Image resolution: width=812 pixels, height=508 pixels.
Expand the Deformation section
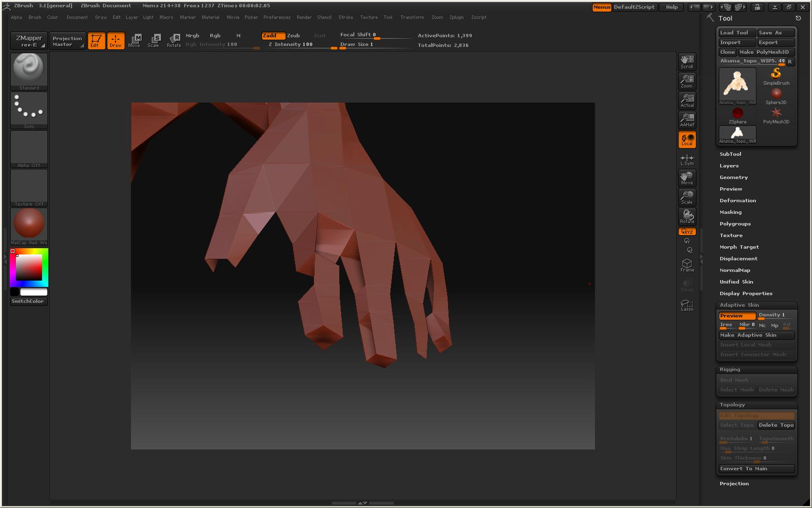738,200
